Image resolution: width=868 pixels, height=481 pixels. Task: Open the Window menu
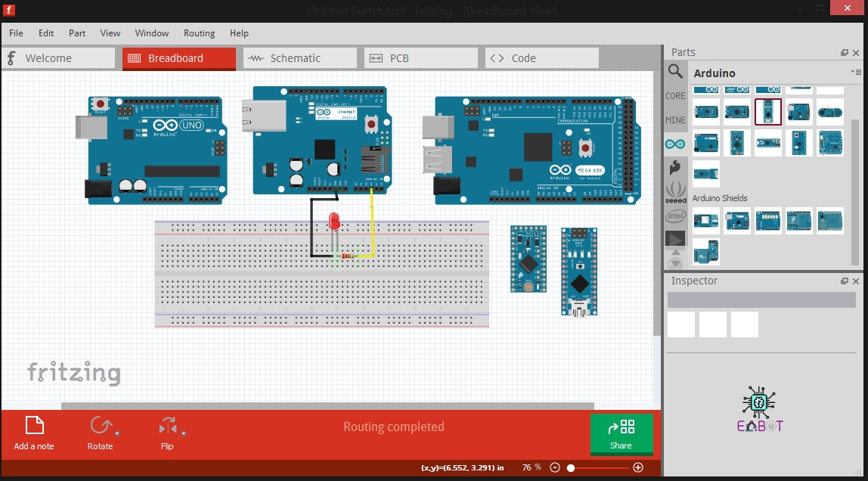(x=152, y=33)
